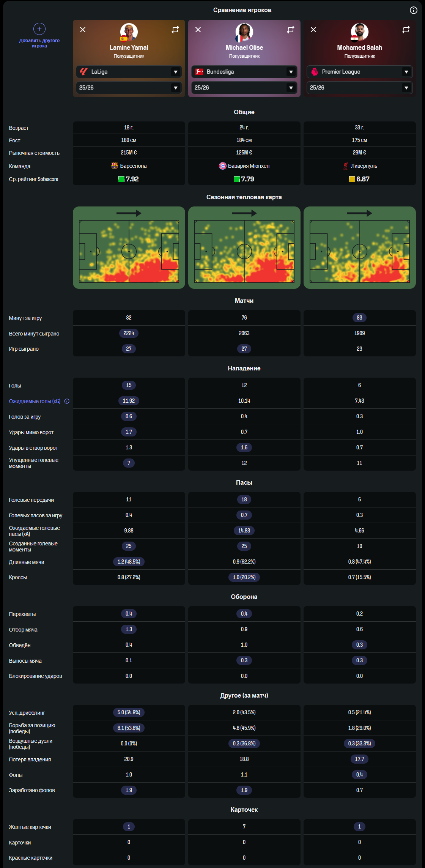Screen dimensions: 425x868
Task: Click Mohamed Salah's profile photo
Action: click(x=360, y=32)
